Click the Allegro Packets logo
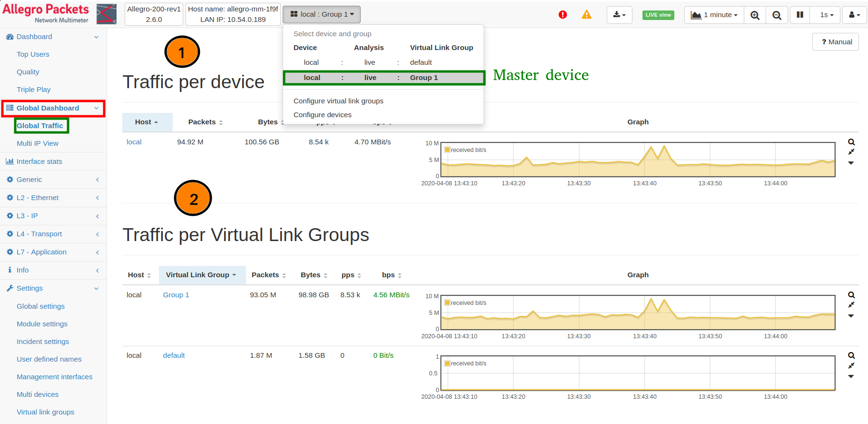The height and width of the screenshot is (424, 868). tap(59, 13)
